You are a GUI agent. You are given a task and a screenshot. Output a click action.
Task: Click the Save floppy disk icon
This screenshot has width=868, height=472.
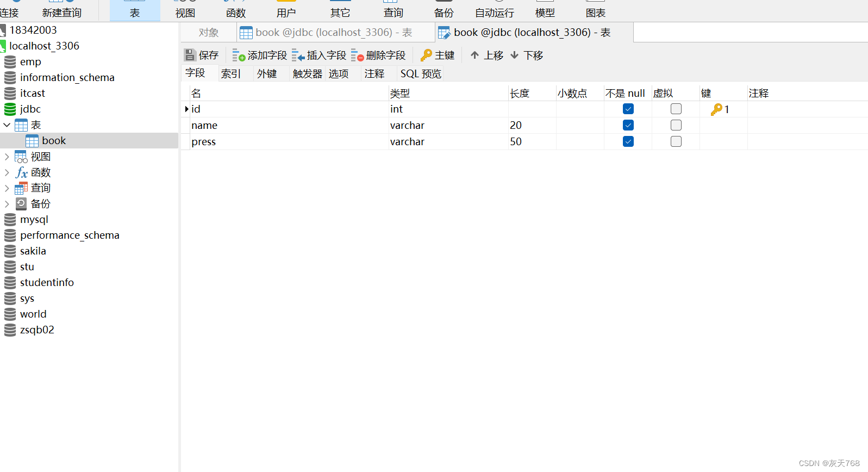pyautogui.click(x=190, y=55)
